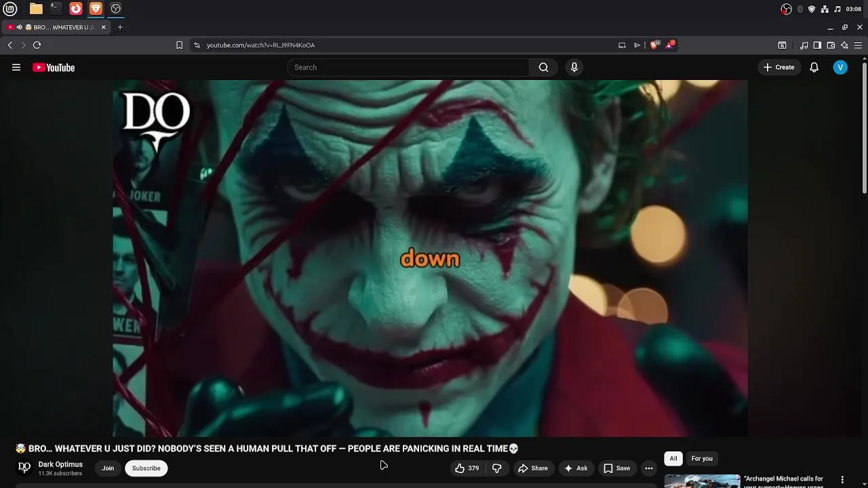Screen dimensions: 868x488
Task: Toggle the browser sidebar panel
Action: [817, 45]
